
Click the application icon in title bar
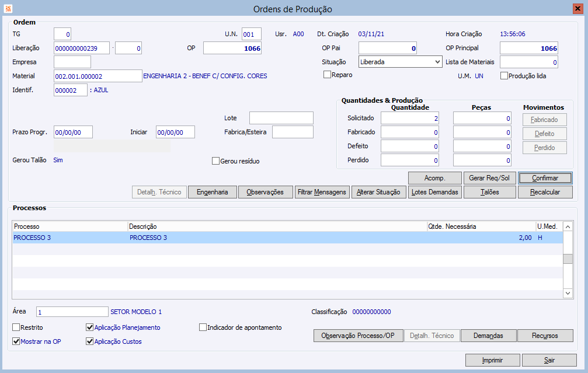point(8,8)
